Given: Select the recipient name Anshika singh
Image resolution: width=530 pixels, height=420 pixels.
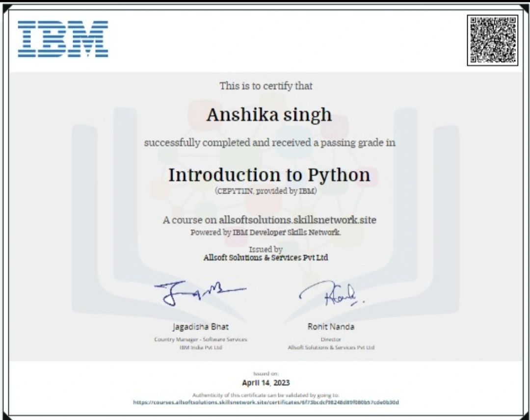Looking at the screenshot, I should pyautogui.click(x=269, y=115).
